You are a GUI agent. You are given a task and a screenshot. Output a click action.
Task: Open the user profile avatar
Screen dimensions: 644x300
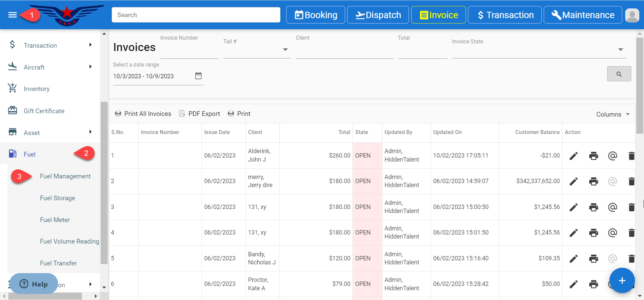tap(632, 15)
